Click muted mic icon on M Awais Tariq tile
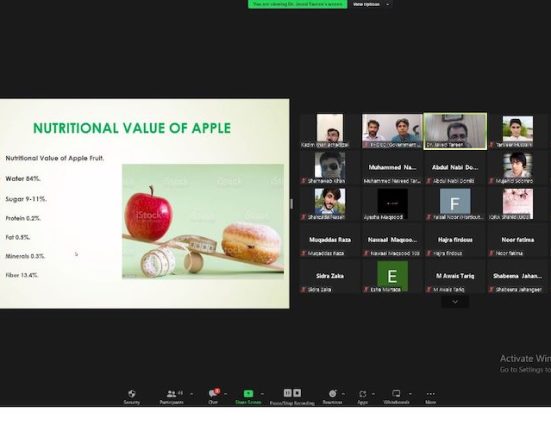 tap(428, 290)
